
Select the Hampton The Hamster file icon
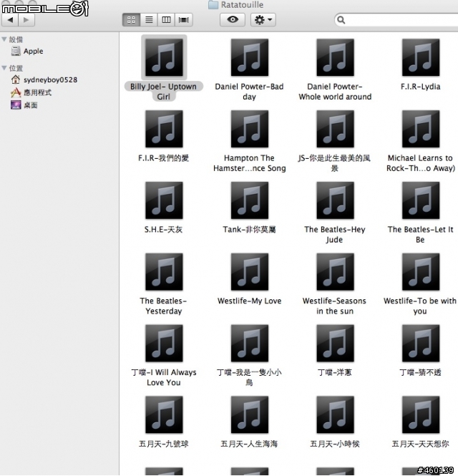pyautogui.click(x=250, y=129)
